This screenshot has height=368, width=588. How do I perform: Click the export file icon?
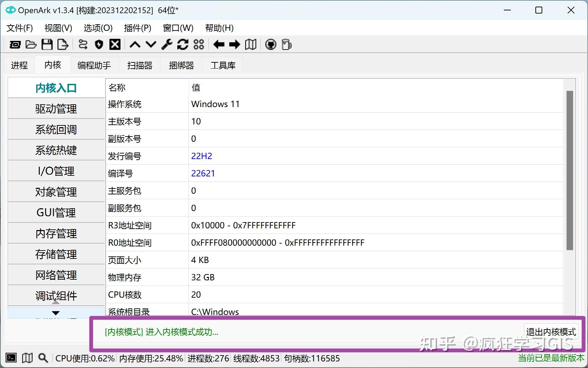point(62,44)
